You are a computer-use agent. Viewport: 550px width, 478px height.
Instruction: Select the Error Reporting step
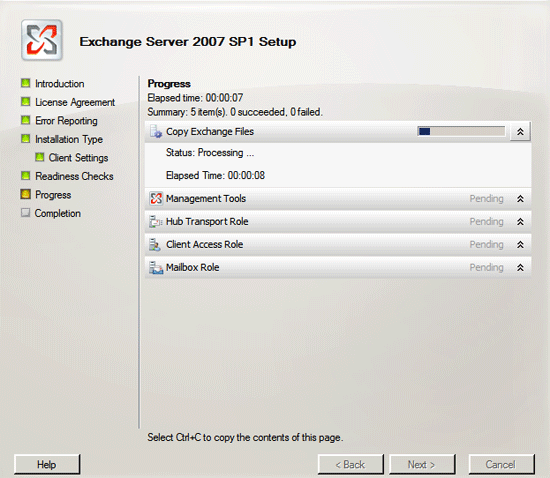click(x=66, y=121)
